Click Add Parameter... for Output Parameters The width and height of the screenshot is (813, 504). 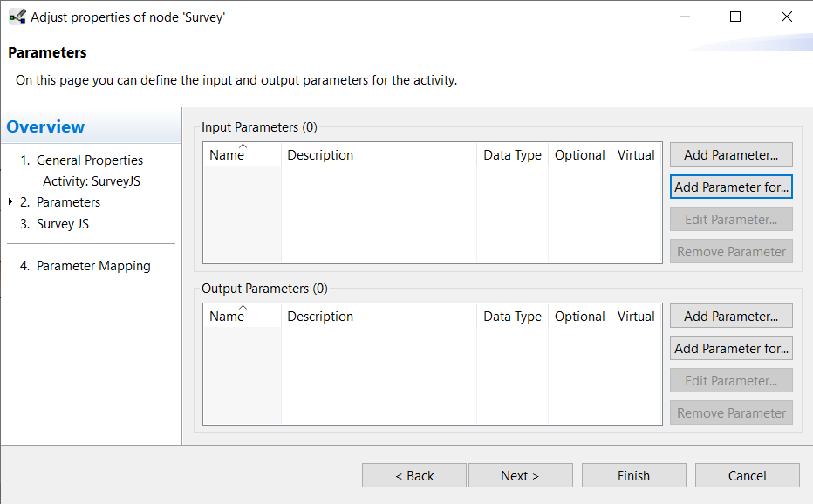click(x=731, y=317)
